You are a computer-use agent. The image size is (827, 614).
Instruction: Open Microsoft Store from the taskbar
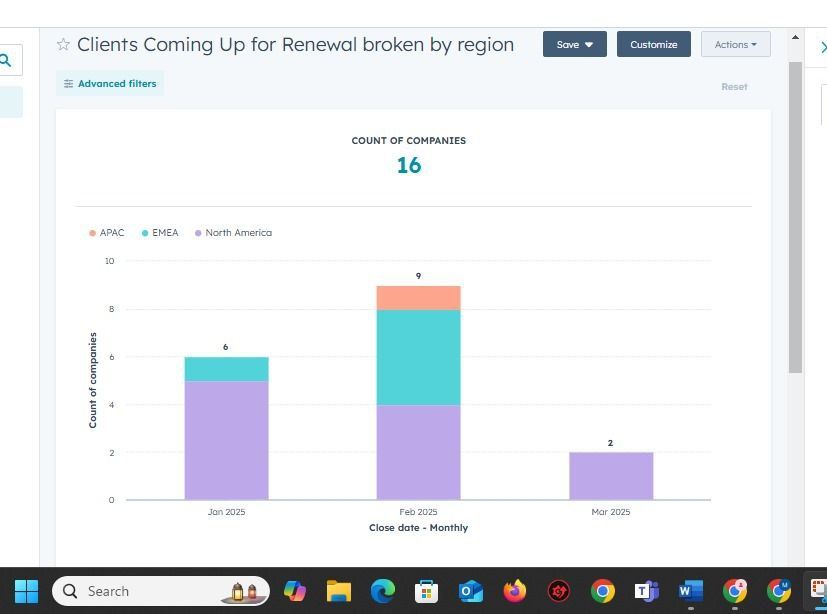(427, 591)
